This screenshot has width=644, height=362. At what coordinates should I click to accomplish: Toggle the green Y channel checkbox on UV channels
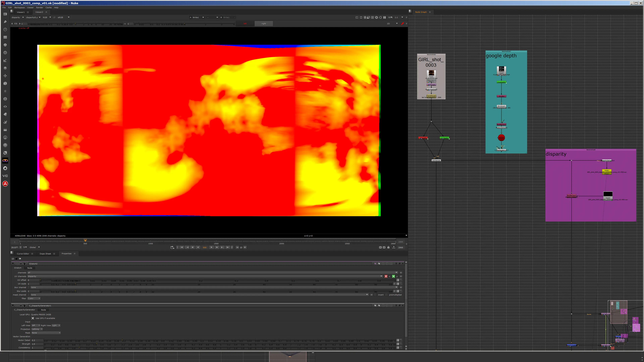pyautogui.click(x=393, y=276)
